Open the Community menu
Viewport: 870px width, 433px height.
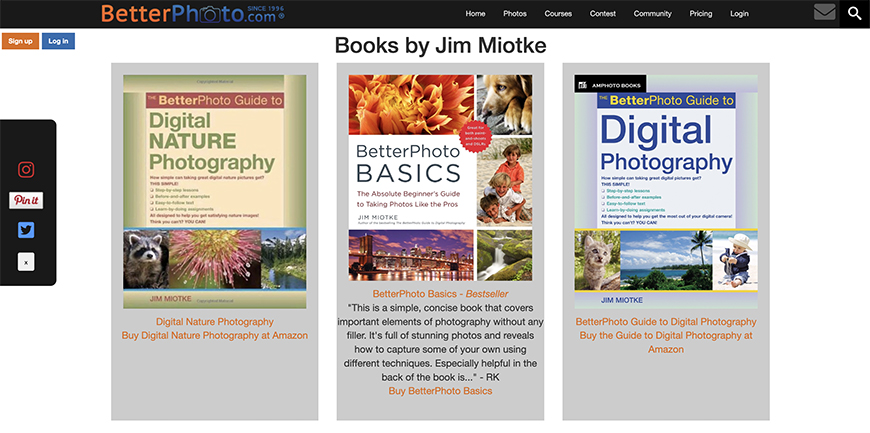click(652, 14)
